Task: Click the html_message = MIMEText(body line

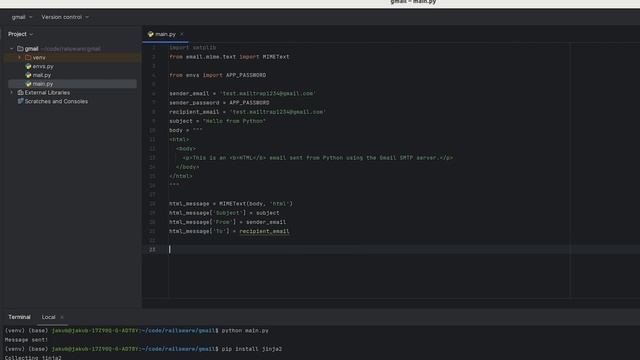Action: click(x=231, y=204)
